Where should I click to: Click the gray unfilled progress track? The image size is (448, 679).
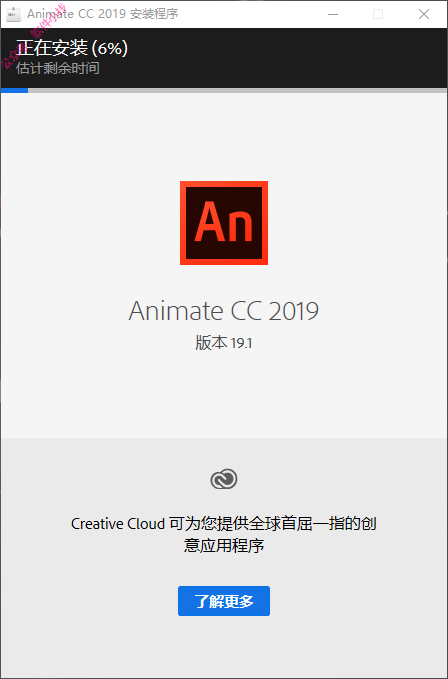point(237,91)
